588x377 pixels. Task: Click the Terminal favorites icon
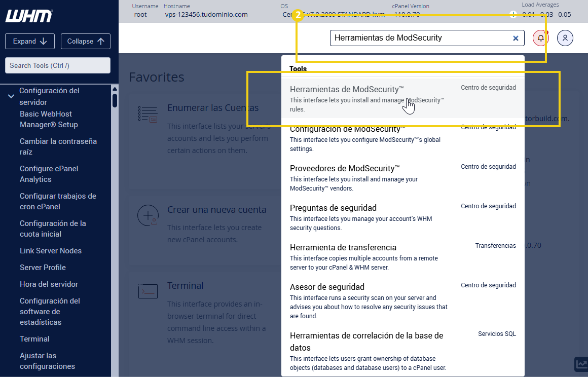tap(148, 291)
